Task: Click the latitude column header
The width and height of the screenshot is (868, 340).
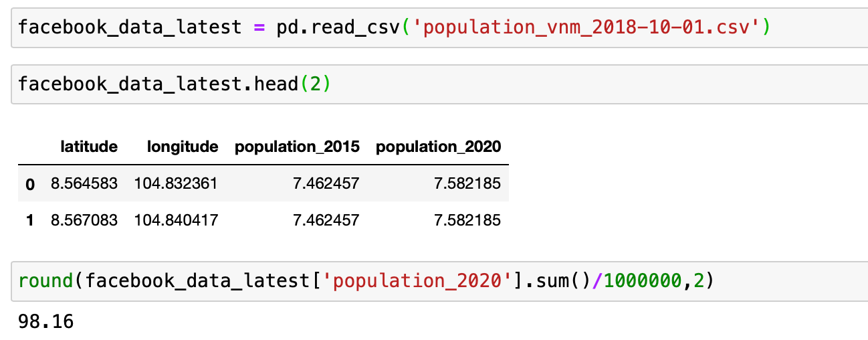Action: tap(89, 147)
